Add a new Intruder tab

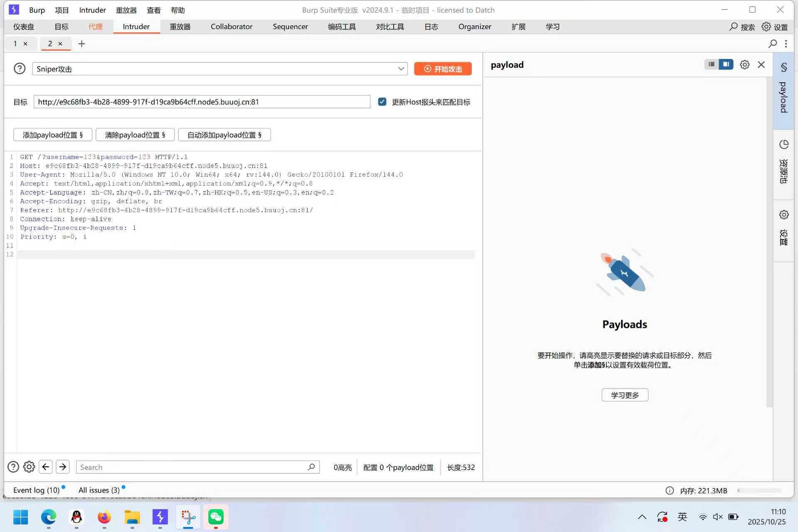[x=81, y=44]
